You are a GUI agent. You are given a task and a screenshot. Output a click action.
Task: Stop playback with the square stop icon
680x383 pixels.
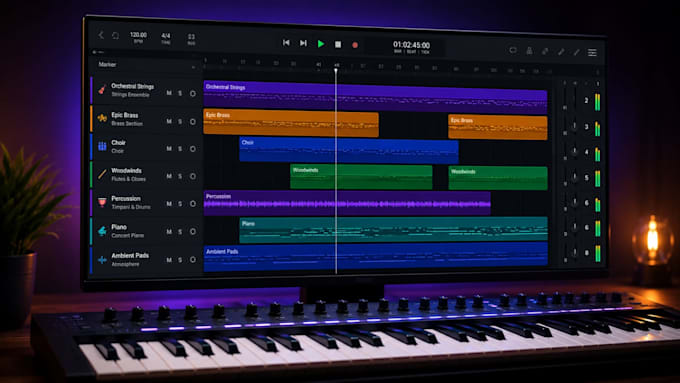338,44
